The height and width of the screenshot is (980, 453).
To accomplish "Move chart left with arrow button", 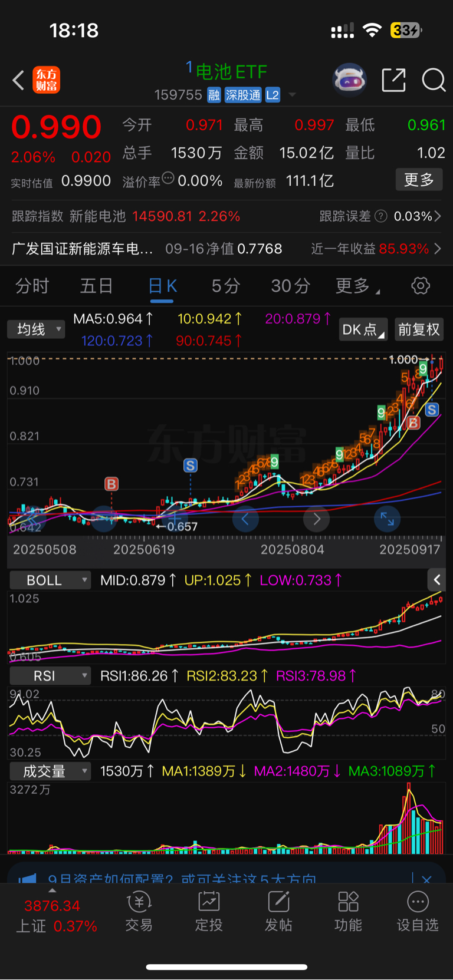I will point(245,519).
